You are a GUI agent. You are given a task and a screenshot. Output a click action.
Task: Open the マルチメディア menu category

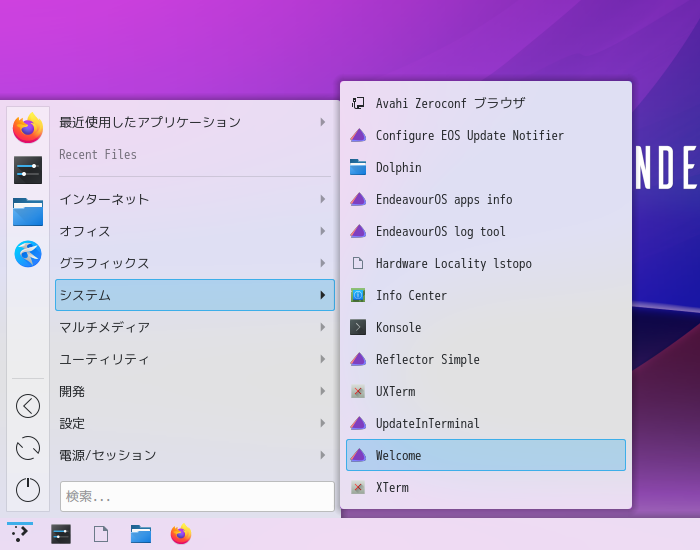[x=195, y=327]
